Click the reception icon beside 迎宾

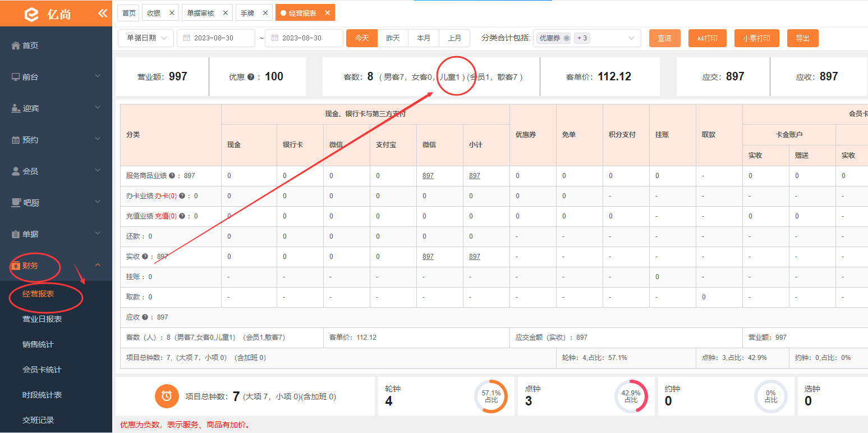pyautogui.click(x=16, y=108)
